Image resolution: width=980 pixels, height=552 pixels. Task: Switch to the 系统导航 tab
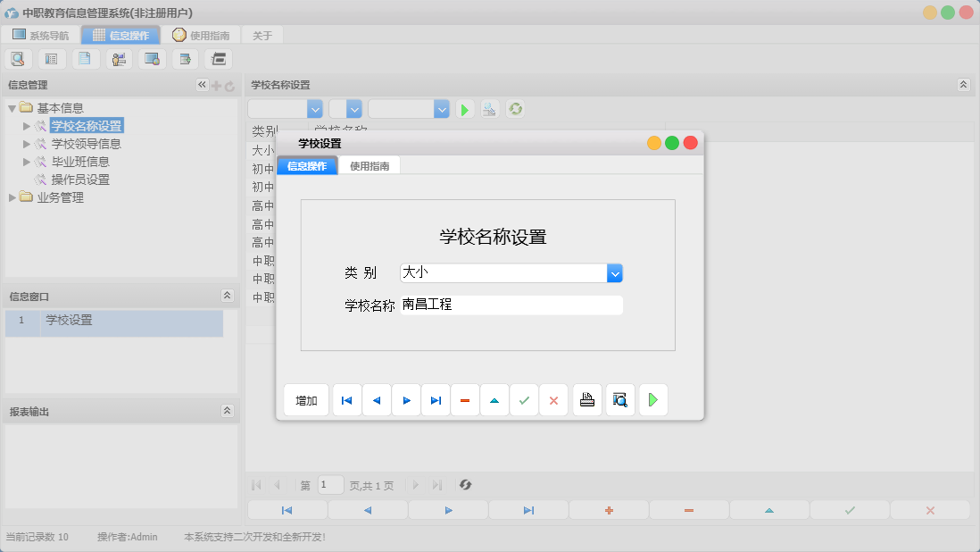click(39, 35)
